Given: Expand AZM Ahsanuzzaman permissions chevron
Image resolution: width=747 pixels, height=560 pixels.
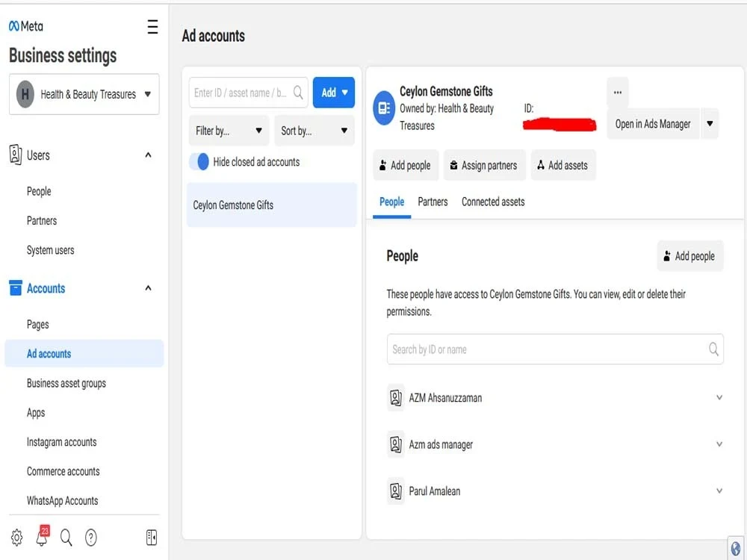Looking at the screenshot, I should (719, 398).
